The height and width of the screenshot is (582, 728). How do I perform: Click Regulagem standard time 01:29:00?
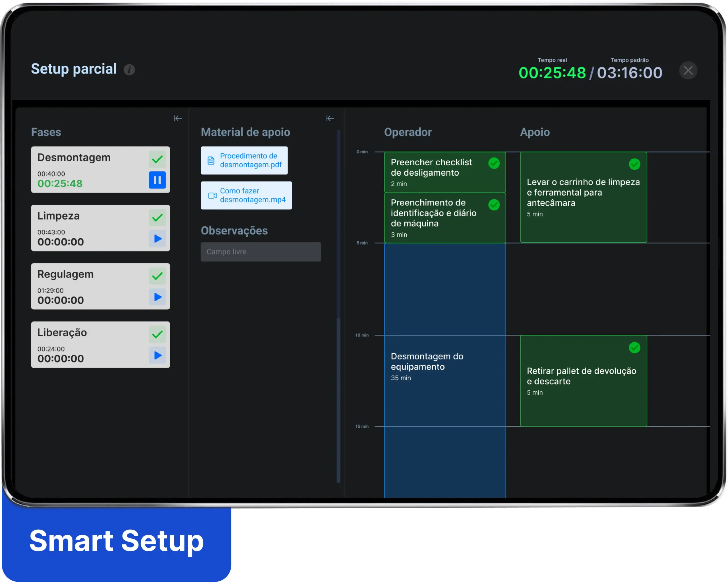(50, 291)
